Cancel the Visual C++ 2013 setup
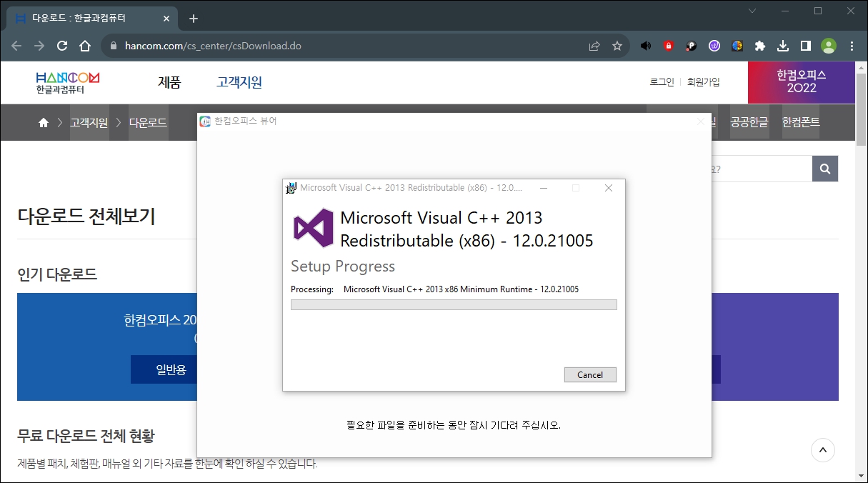868x483 pixels. [x=590, y=375]
